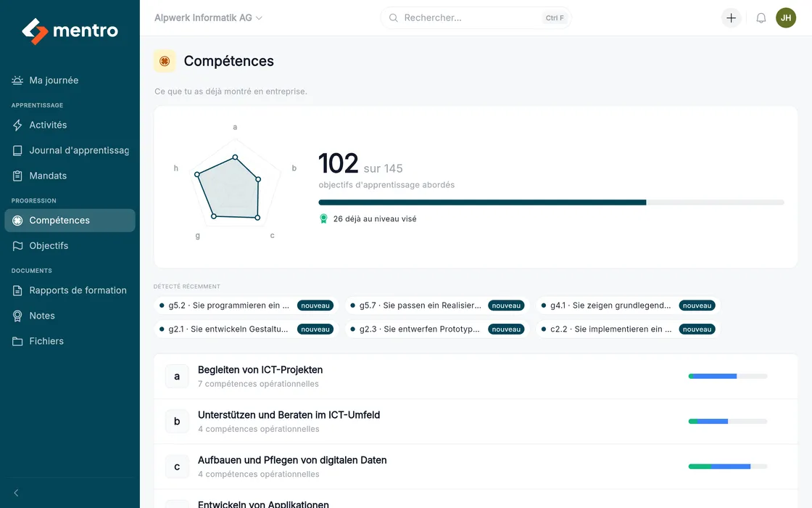812x508 pixels.
Task: Click 7 compétences opérationnelles text
Action: point(258,384)
